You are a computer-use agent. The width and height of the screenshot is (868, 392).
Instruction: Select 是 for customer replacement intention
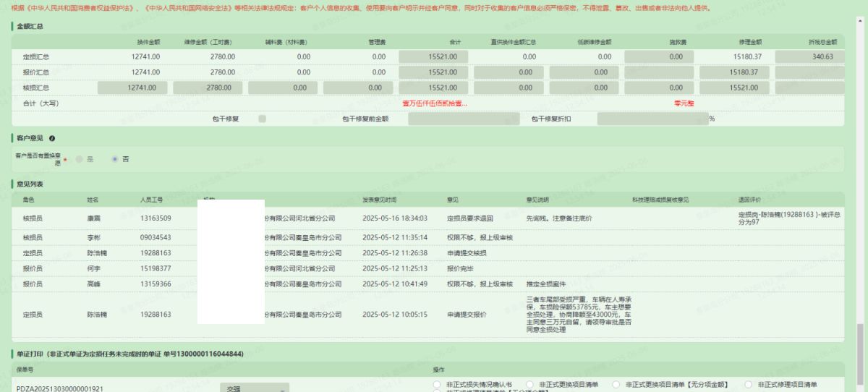[x=80, y=159]
